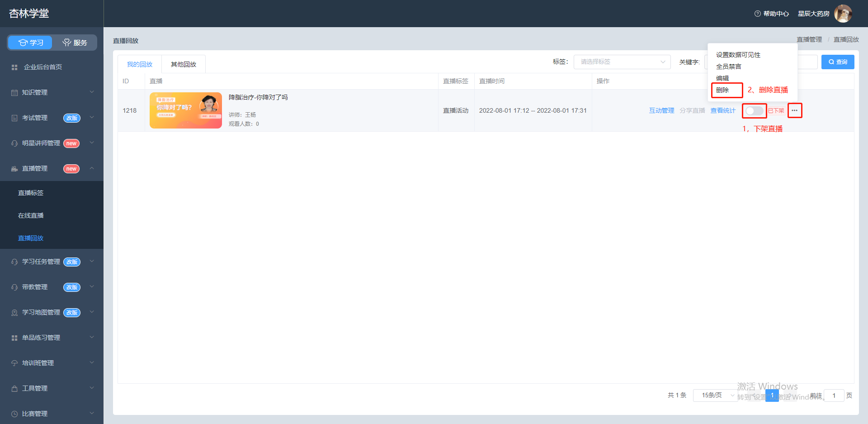Open the three-dot more actions menu

point(795,110)
